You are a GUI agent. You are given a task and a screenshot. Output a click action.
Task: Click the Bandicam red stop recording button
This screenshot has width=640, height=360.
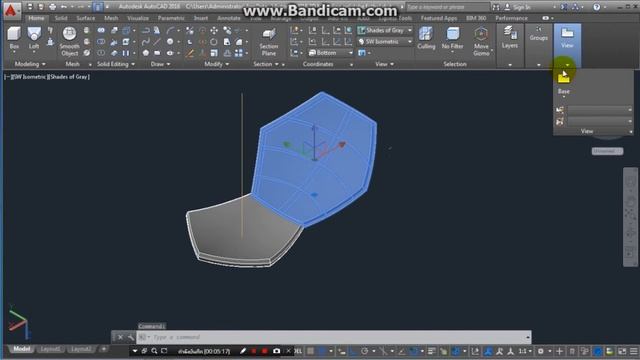pos(265,351)
